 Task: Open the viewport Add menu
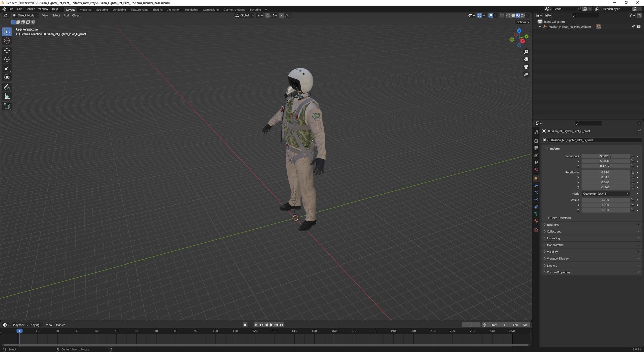click(x=66, y=15)
